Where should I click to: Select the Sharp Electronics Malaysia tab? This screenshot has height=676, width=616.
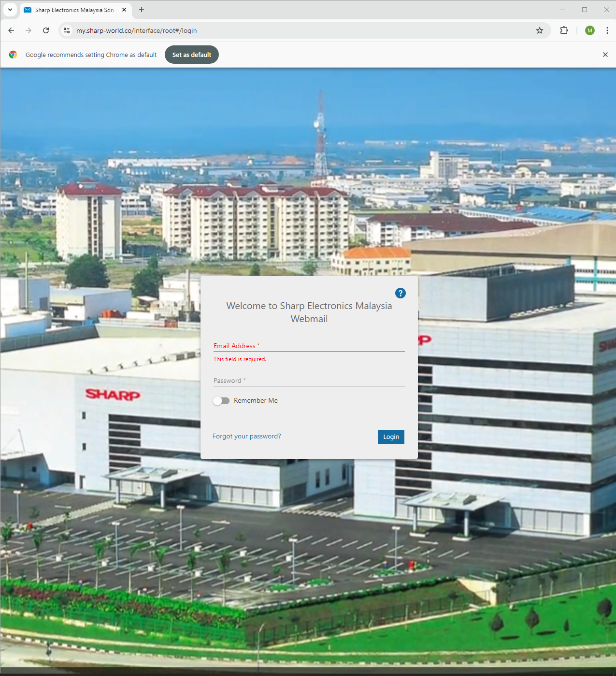(75, 10)
